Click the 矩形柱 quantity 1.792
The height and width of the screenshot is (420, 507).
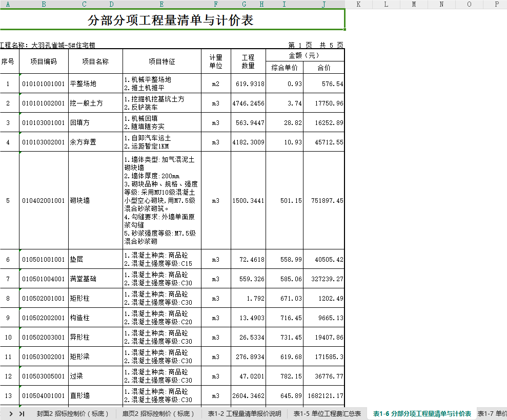coord(248,298)
